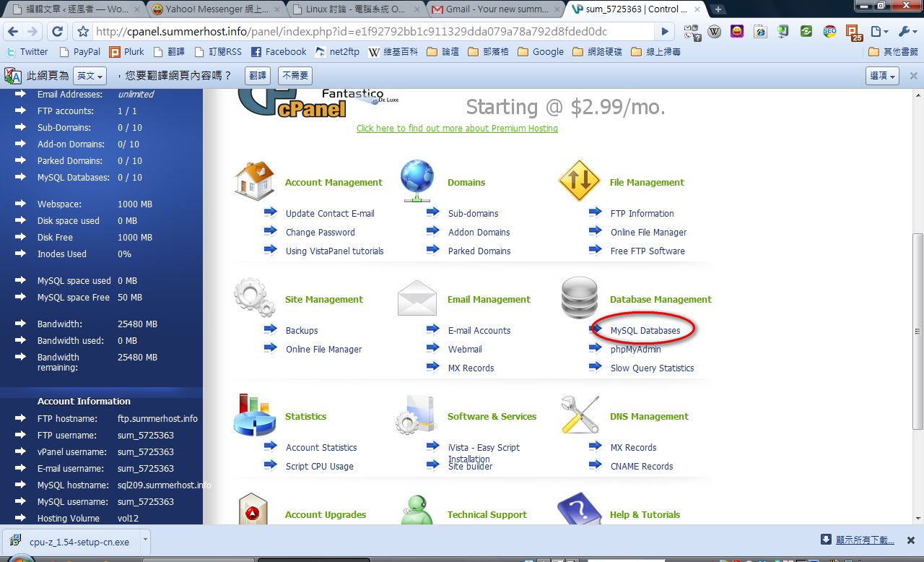The height and width of the screenshot is (562, 924).
Task: Click the green sync extension icon
Action: click(x=806, y=32)
